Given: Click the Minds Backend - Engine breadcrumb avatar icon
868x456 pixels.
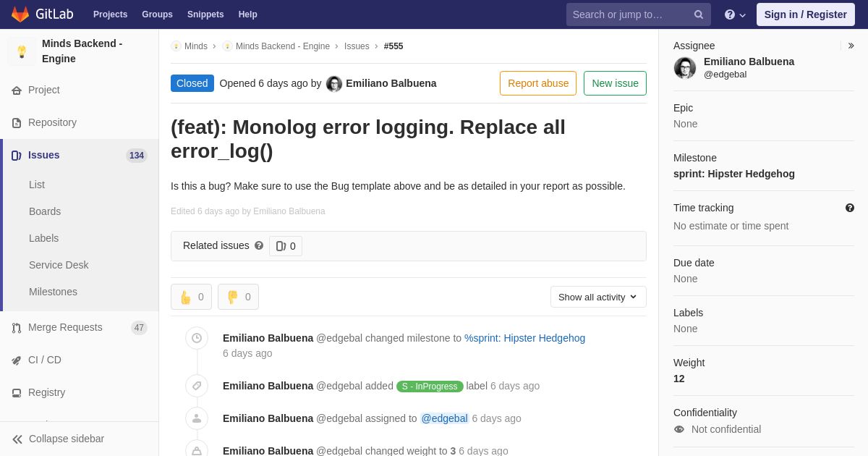Looking at the screenshot, I should [227, 46].
